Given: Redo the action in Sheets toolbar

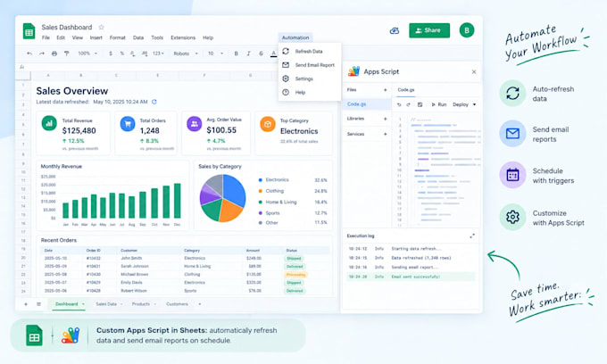Looking at the screenshot, I should 41,54.
